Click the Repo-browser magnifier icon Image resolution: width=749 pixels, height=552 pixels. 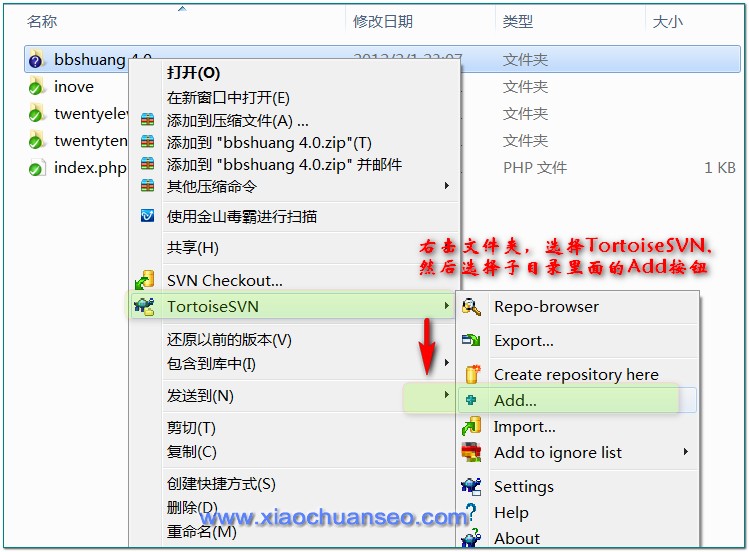471,307
